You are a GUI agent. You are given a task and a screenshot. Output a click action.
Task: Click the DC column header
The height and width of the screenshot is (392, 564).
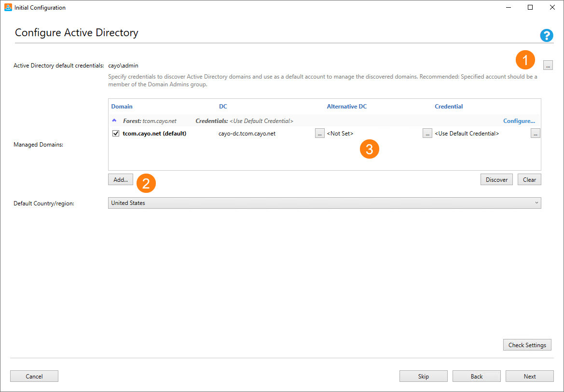pos(223,107)
